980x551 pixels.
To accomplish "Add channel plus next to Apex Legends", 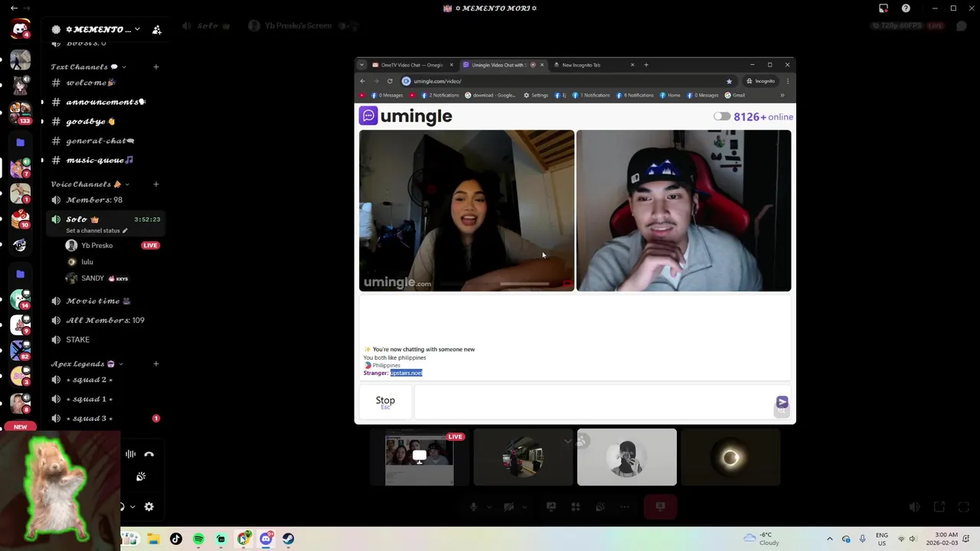I will pyautogui.click(x=156, y=364).
